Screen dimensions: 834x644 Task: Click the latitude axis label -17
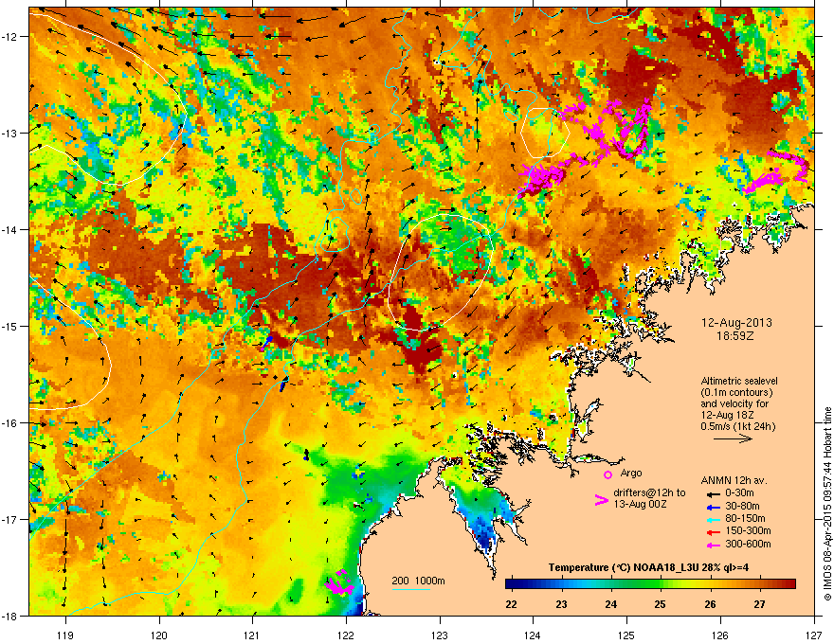pos(10,519)
